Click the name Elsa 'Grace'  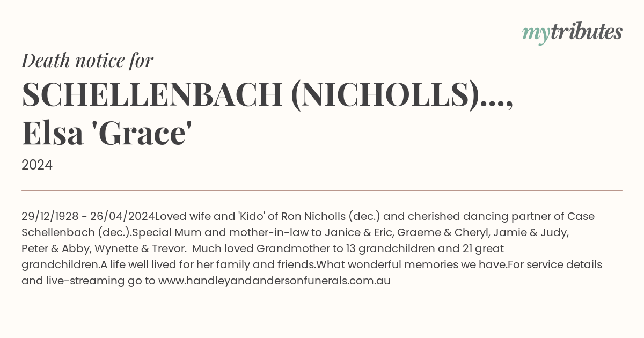(x=107, y=134)
